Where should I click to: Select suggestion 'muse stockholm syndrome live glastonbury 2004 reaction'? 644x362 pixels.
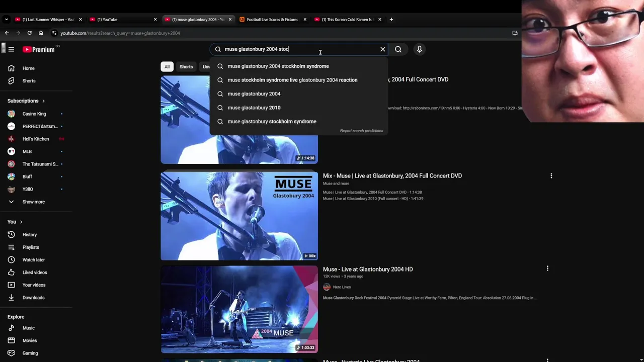(x=299, y=80)
